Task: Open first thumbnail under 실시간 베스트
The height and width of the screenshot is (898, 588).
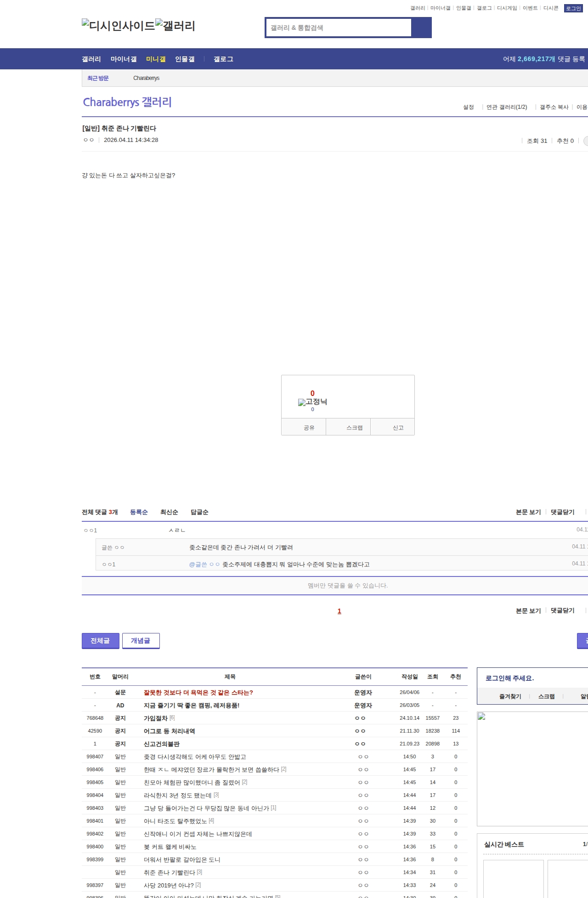Action: pos(513,878)
